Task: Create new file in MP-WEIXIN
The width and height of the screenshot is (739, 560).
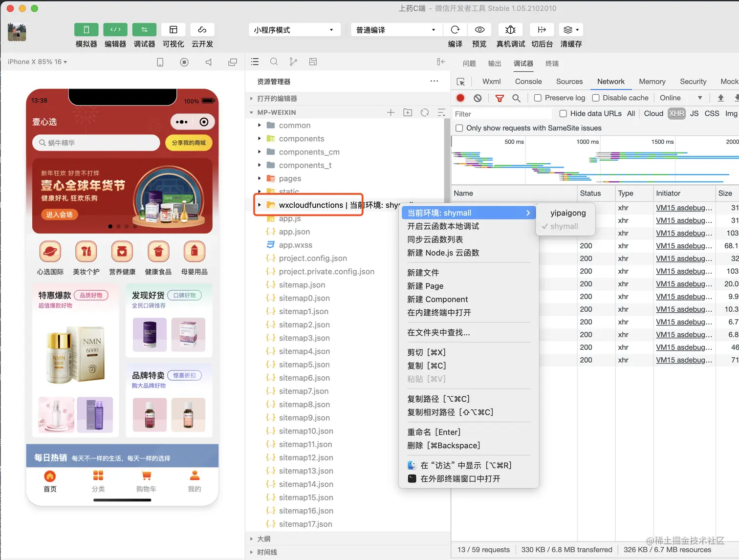Action: click(x=391, y=112)
